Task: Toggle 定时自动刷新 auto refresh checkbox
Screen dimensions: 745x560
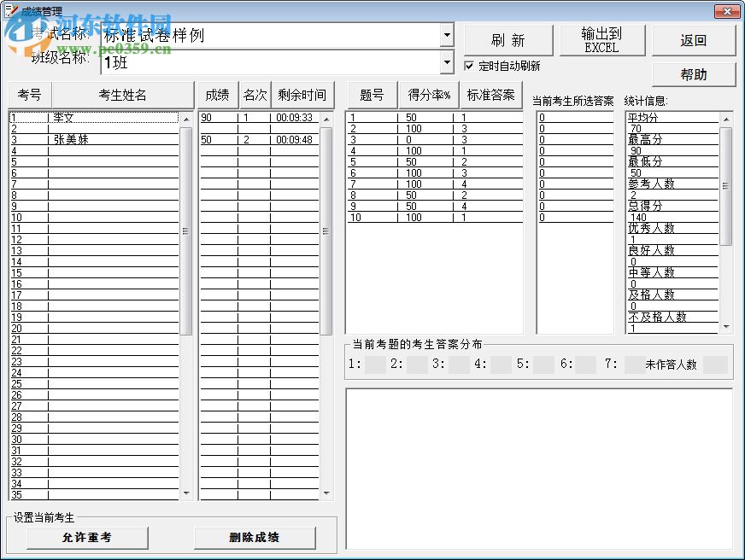Action: tap(469, 66)
